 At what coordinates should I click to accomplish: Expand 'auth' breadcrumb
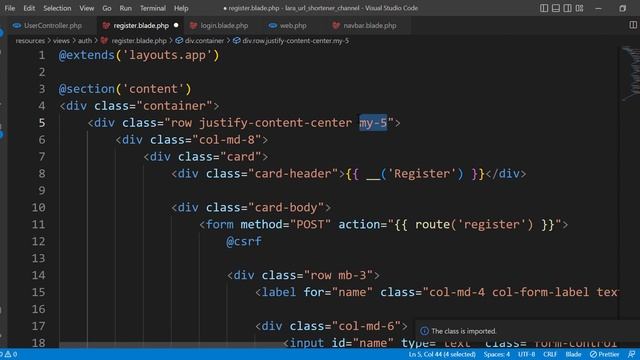tap(85, 40)
